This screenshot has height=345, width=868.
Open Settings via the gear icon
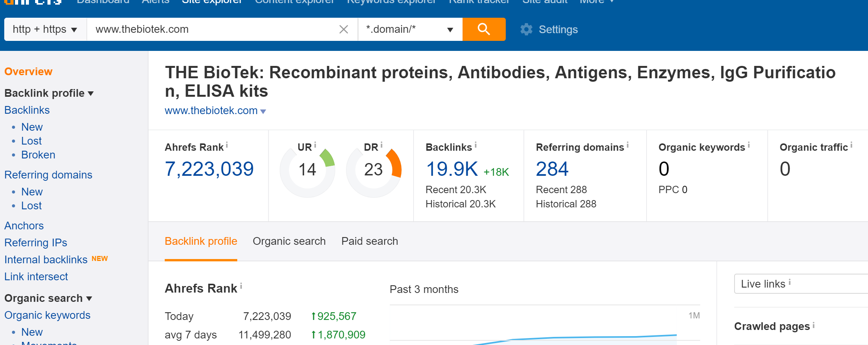click(x=526, y=29)
